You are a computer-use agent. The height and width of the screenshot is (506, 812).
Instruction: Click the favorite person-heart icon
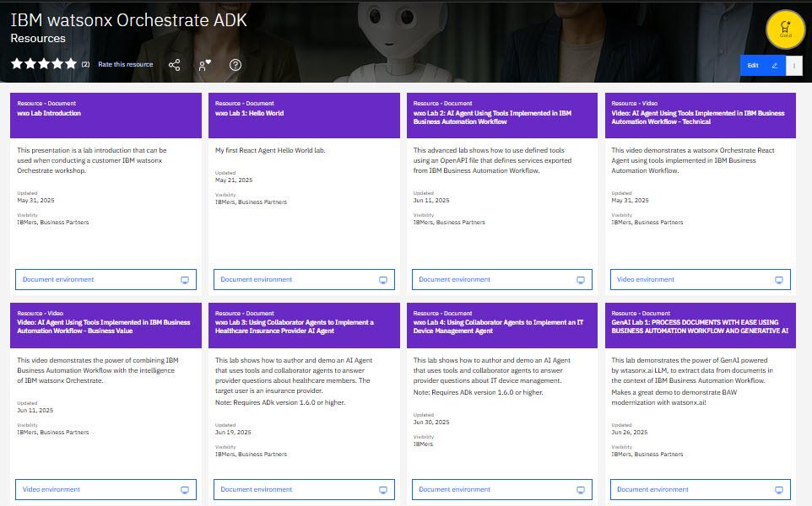pos(205,65)
